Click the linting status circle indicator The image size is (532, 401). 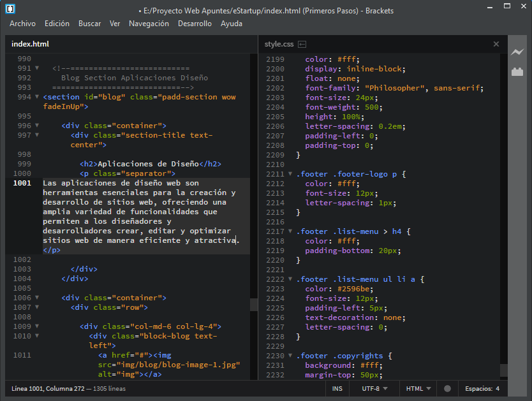pos(448,388)
